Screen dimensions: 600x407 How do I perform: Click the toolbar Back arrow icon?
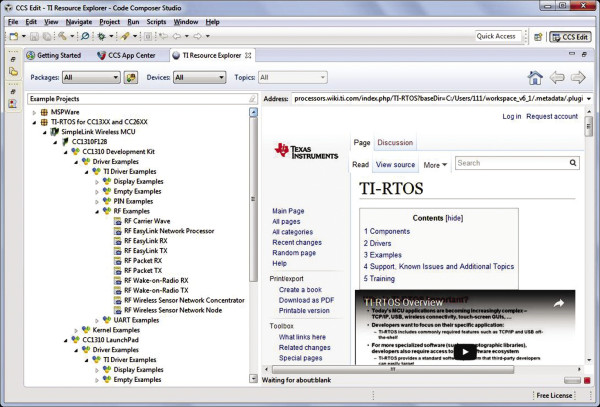tap(177, 36)
